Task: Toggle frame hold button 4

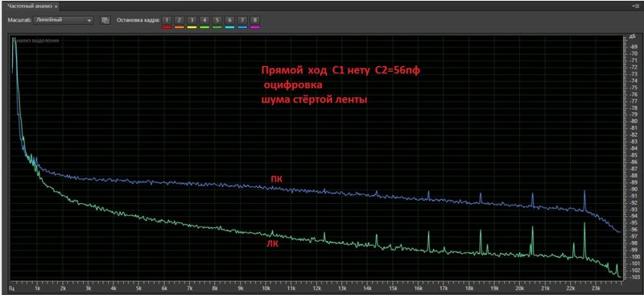Action: tap(204, 20)
